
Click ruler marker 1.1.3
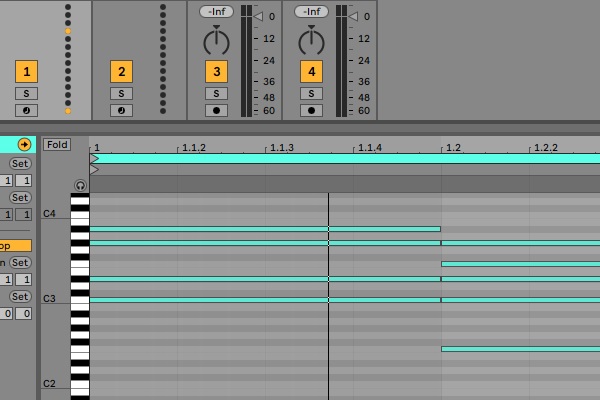click(282, 148)
